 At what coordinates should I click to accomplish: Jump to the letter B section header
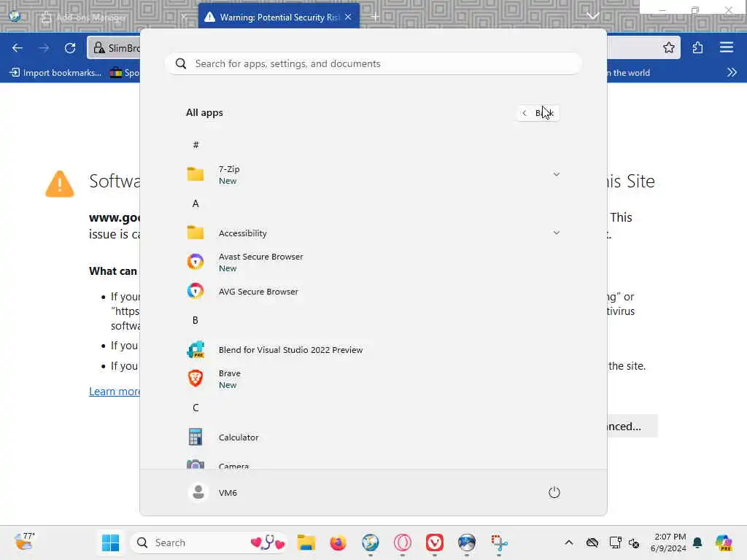pyautogui.click(x=196, y=321)
